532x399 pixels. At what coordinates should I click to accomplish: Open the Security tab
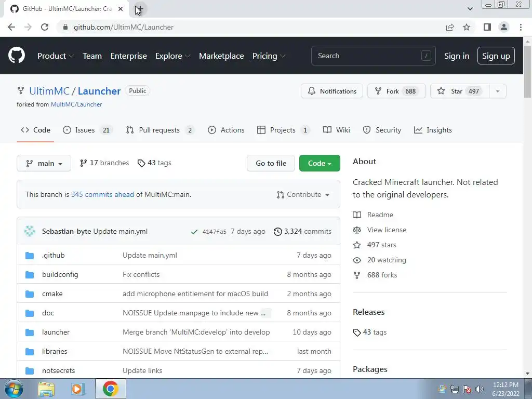tap(382, 130)
